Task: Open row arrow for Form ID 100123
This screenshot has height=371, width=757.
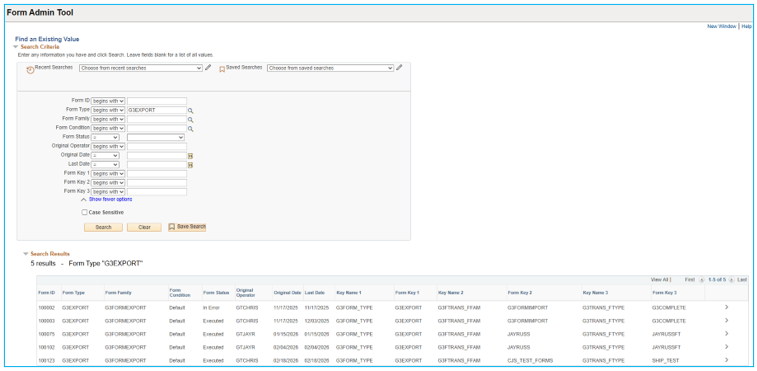Action: 726,360
